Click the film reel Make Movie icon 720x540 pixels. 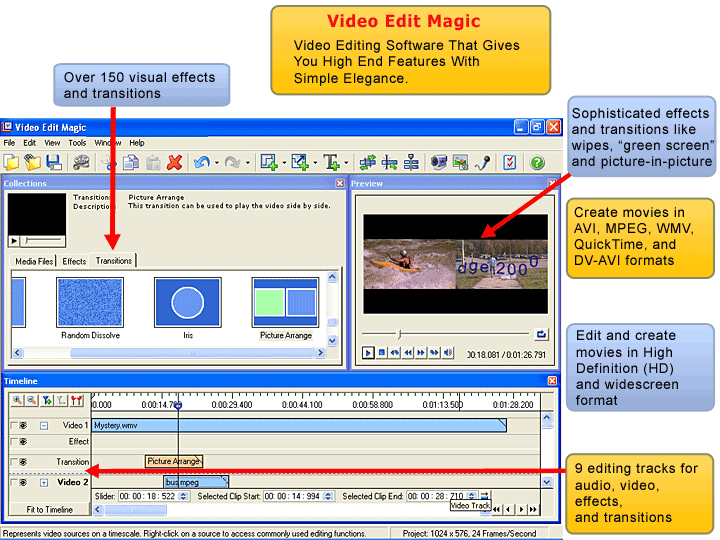(x=81, y=162)
